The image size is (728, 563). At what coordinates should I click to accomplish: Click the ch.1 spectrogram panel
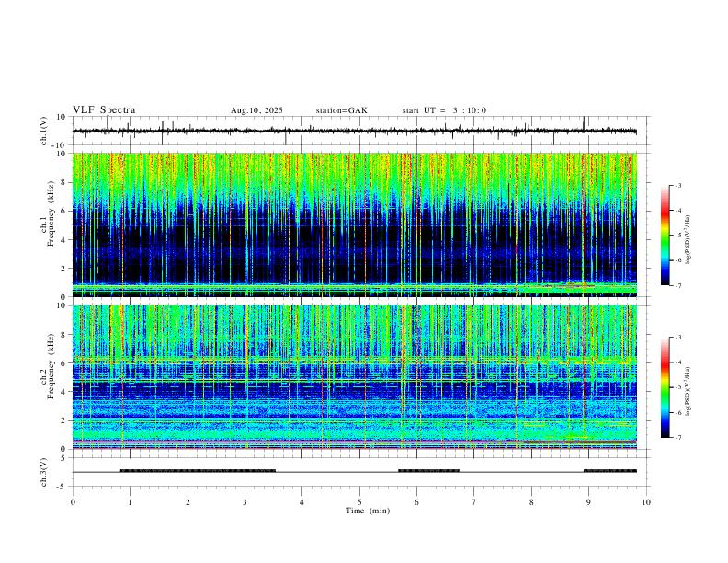click(355, 224)
